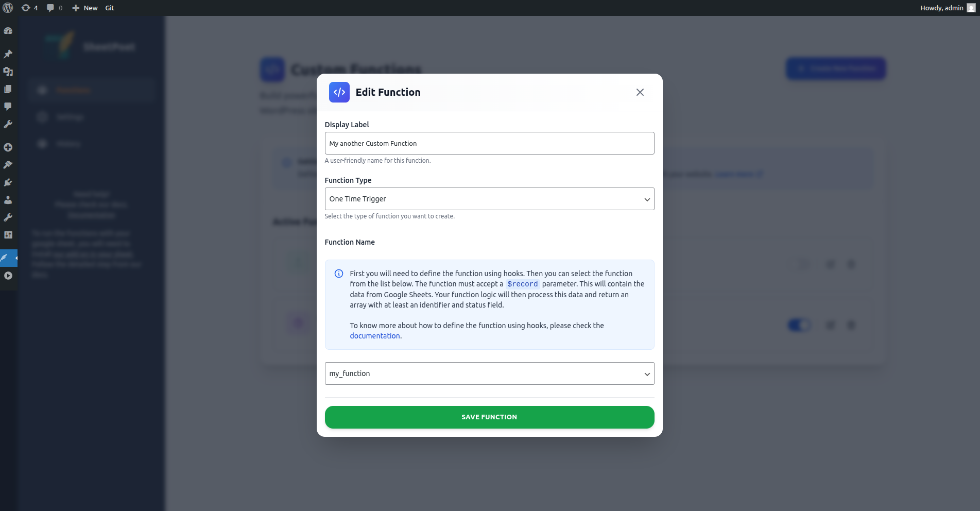Open the Media library icon in the sidebar
980x511 pixels.
[x=8, y=72]
